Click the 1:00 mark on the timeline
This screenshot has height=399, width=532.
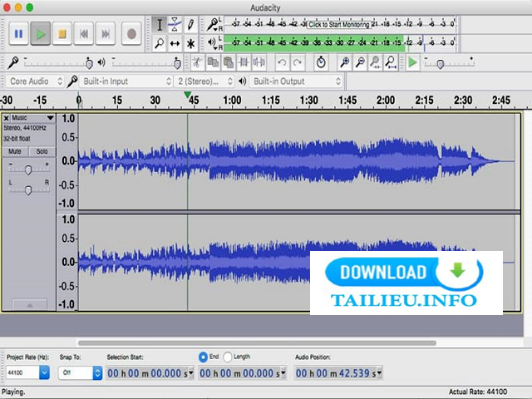point(232,101)
